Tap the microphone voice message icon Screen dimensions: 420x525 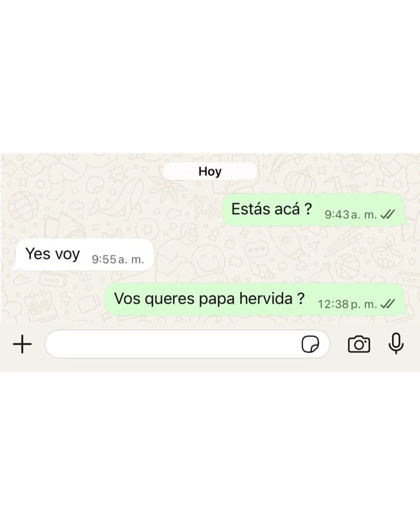pyautogui.click(x=396, y=344)
